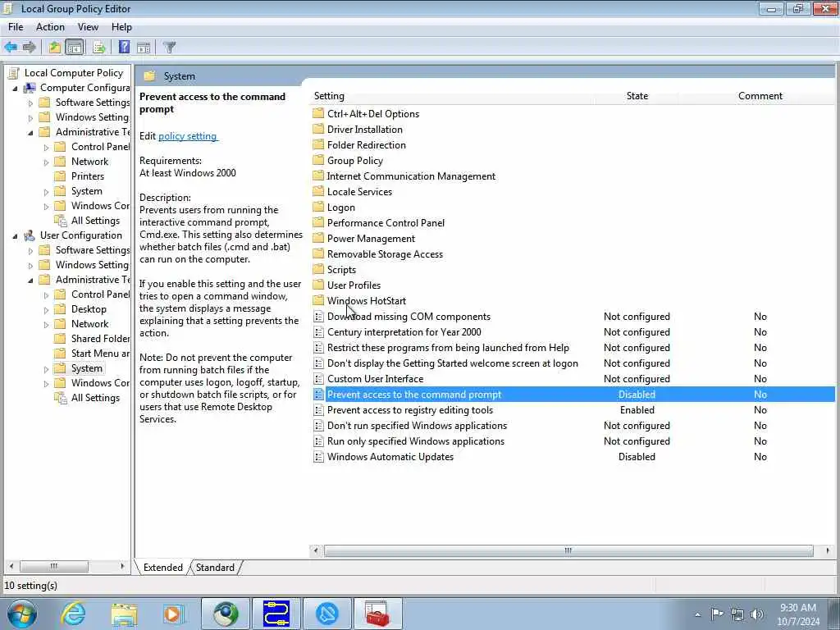Image resolution: width=840 pixels, height=630 pixels.
Task: Click the policy icon beside Century interpretation for Year 2000
Action: pyautogui.click(x=318, y=332)
